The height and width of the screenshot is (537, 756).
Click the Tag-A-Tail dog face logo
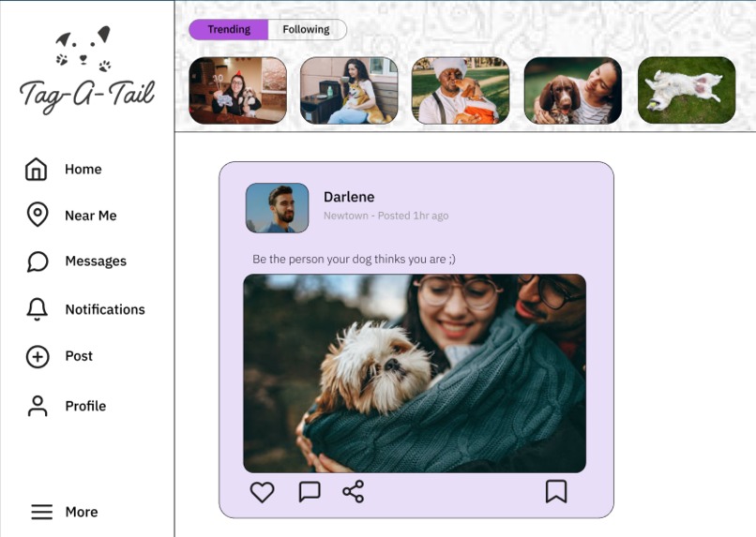pyautogui.click(x=83, y=50)
